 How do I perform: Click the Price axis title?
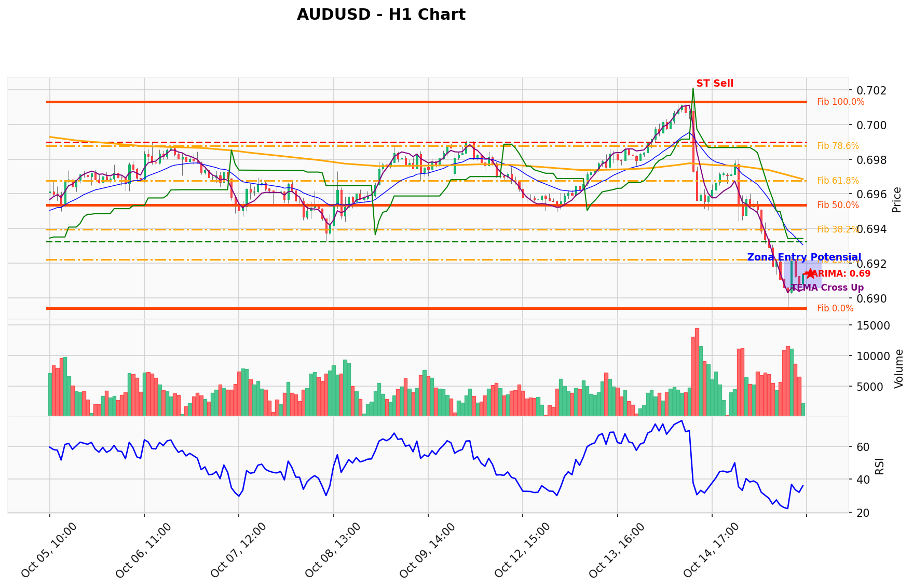click(x=896, y=200)
